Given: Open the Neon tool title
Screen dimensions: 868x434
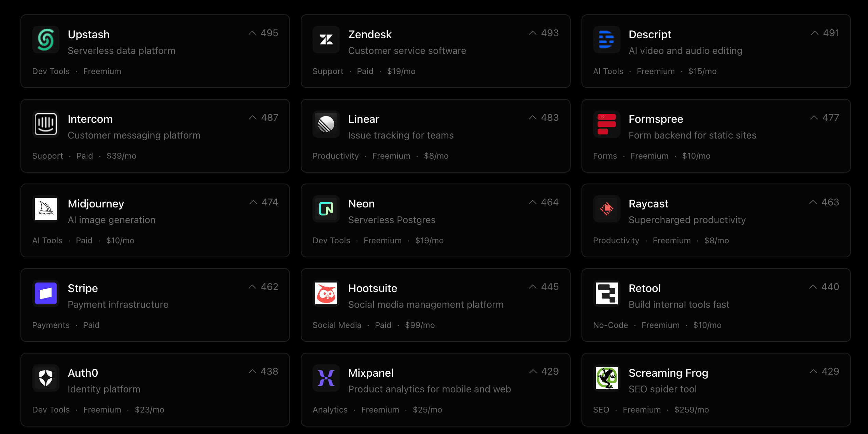Looking at the screenshot, I should coord(361,204).
